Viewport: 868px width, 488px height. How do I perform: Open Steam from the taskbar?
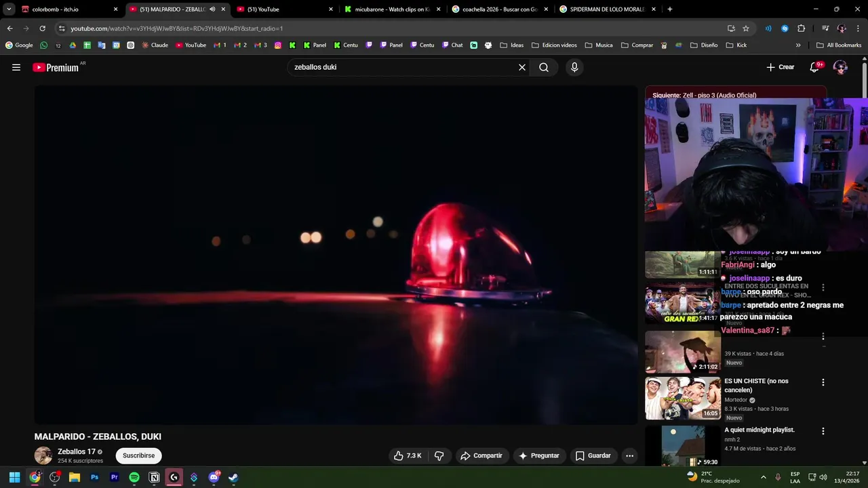pyautogui.click(x=233, y=477)
